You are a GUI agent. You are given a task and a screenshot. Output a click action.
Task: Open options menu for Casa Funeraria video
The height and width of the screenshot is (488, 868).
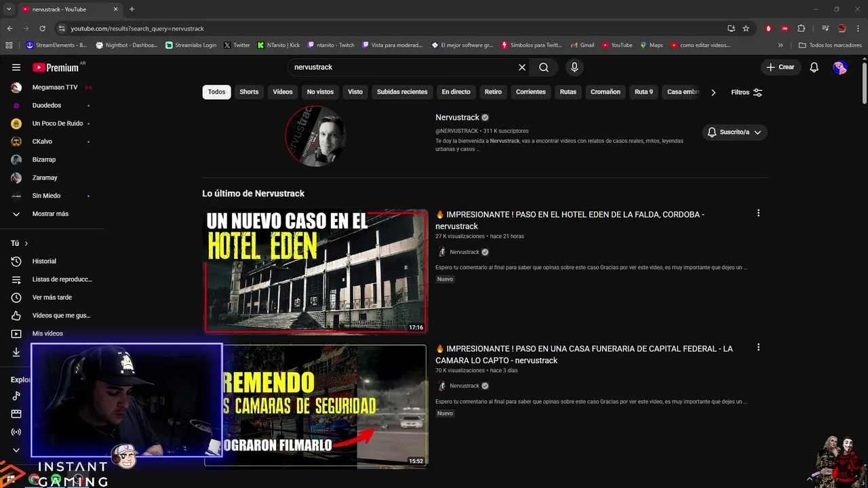pyautogui.click(x=758, y=347)
